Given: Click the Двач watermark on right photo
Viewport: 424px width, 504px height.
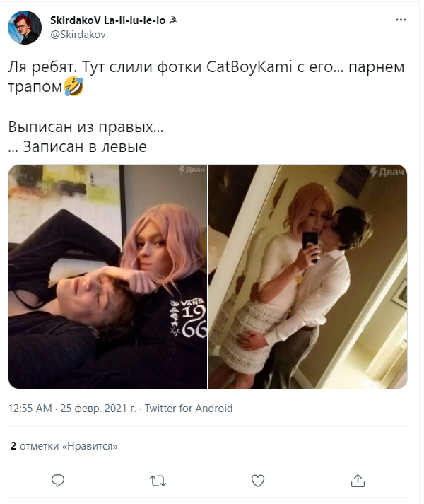Looking at the screenshot, I should (x=387, y=172).
